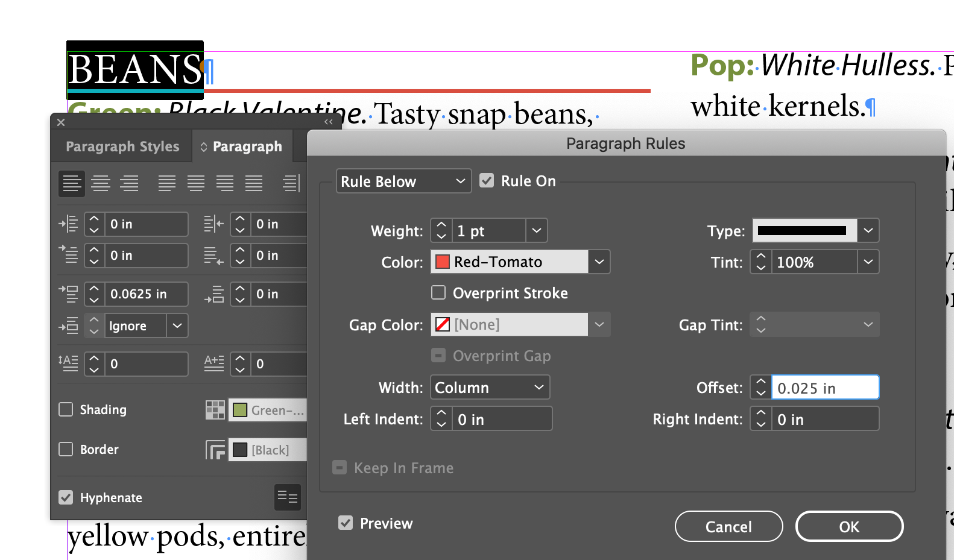Open the Tint percentage dropdown
Screen dimensions: 954x560
868,262
